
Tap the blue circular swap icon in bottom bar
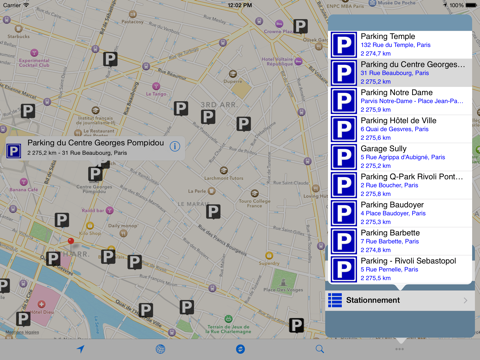pos(240,349)
